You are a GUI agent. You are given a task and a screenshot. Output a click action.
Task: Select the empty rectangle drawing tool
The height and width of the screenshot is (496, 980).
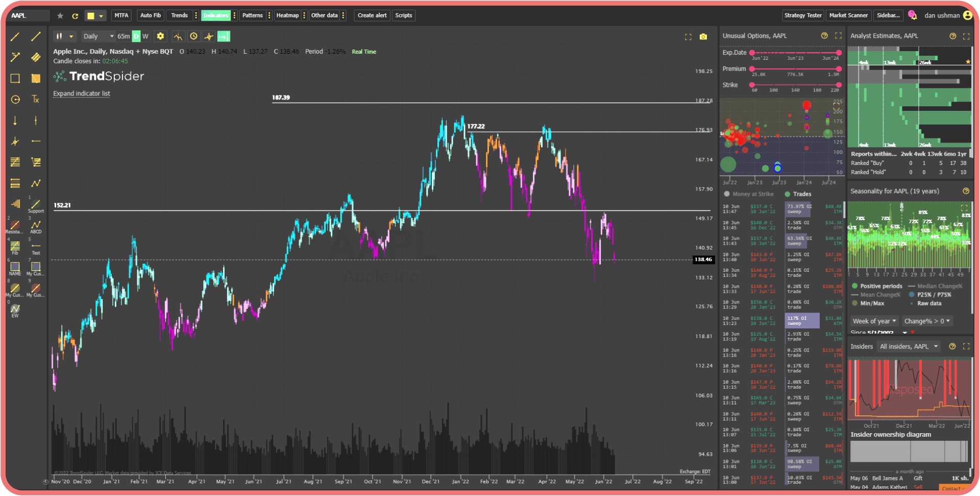coord(15,78)
